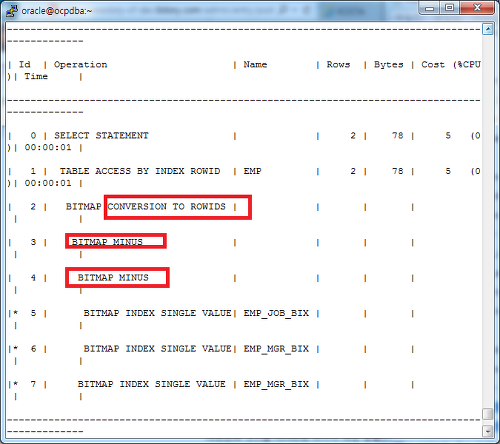Click the SELECT STATEMENT operation text
The width and height of the screenshot is (500, 444).
[101, 136]
